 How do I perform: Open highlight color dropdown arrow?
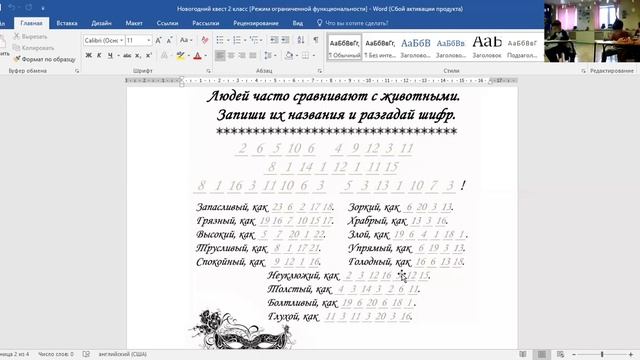[x=189, y=56]
